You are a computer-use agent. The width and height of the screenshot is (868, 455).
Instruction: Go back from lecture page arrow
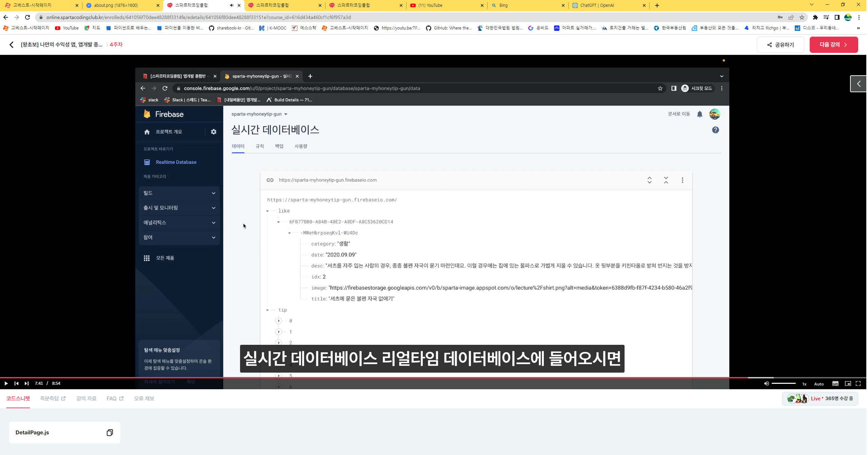tap(12, 45)
